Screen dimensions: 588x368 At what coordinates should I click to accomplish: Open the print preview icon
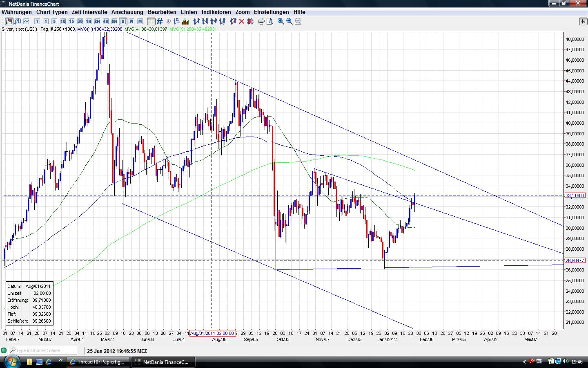coord(269,21)
